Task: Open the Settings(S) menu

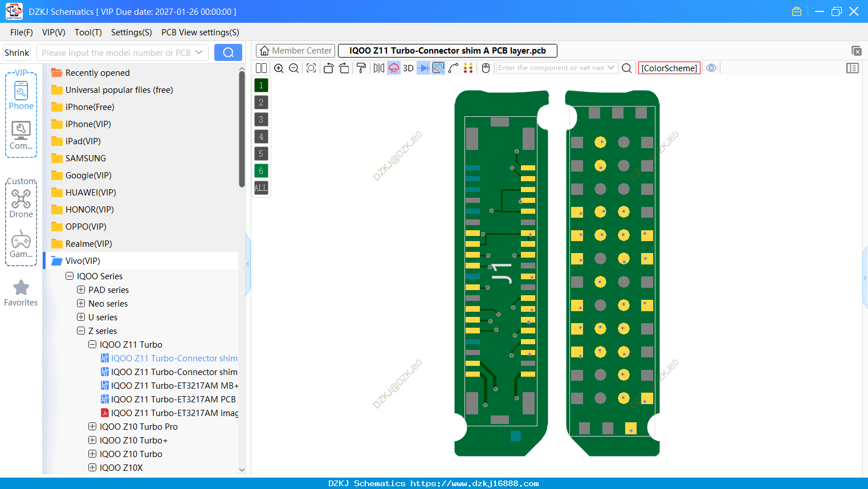Action: [132, 32]
